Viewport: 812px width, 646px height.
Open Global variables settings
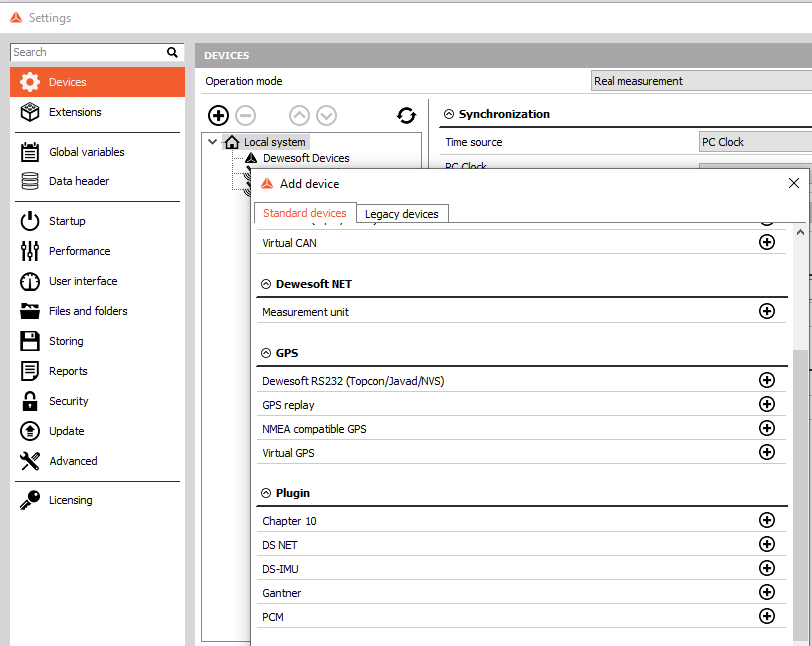pos(97,152)
